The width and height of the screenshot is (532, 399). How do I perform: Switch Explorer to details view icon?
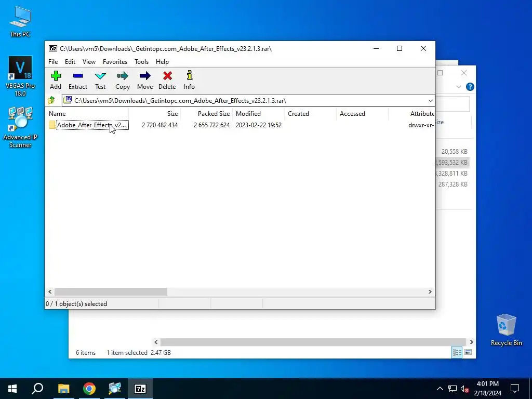click(457, 352)
